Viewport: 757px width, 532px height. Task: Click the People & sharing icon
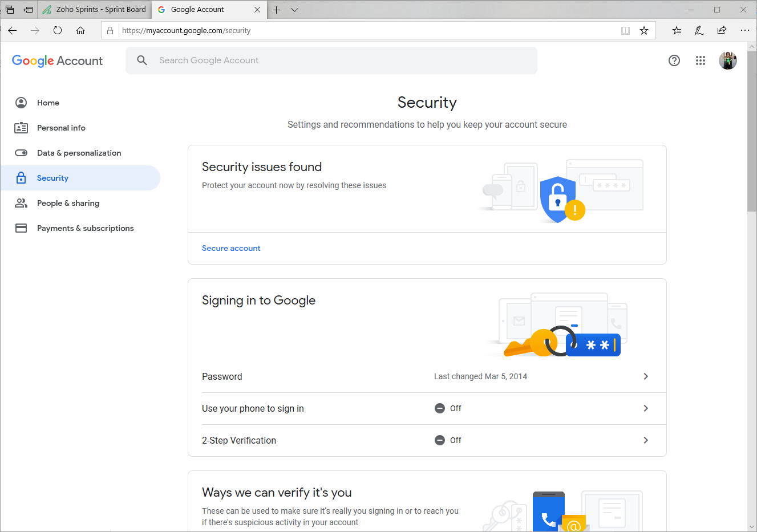tap(21, 203)
